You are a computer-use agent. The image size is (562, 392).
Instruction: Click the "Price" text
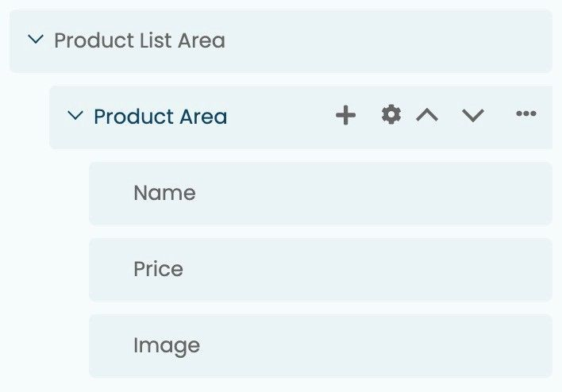coord(159,269)
